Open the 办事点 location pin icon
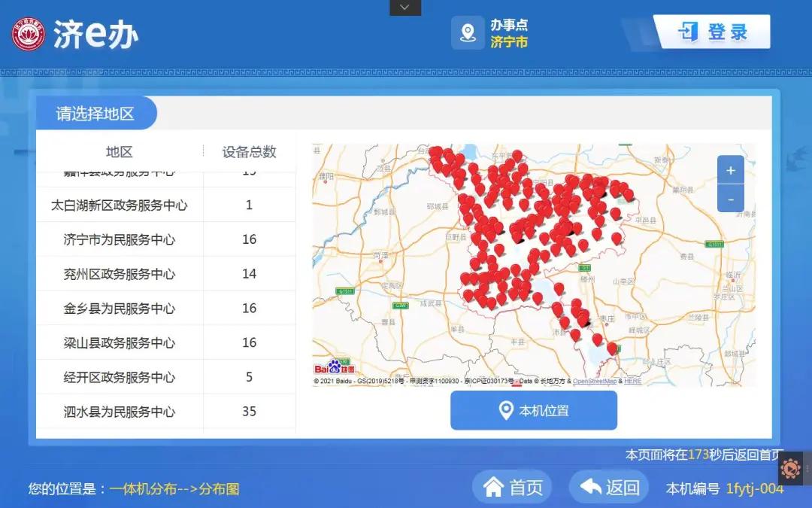Viewport: 812px width, 508px height. coord(468,32)
